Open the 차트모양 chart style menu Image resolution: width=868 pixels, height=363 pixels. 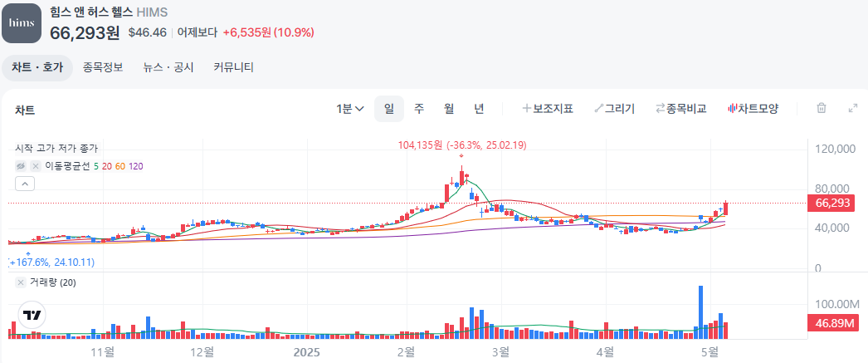pyautogui.click(x=753, y=109)
